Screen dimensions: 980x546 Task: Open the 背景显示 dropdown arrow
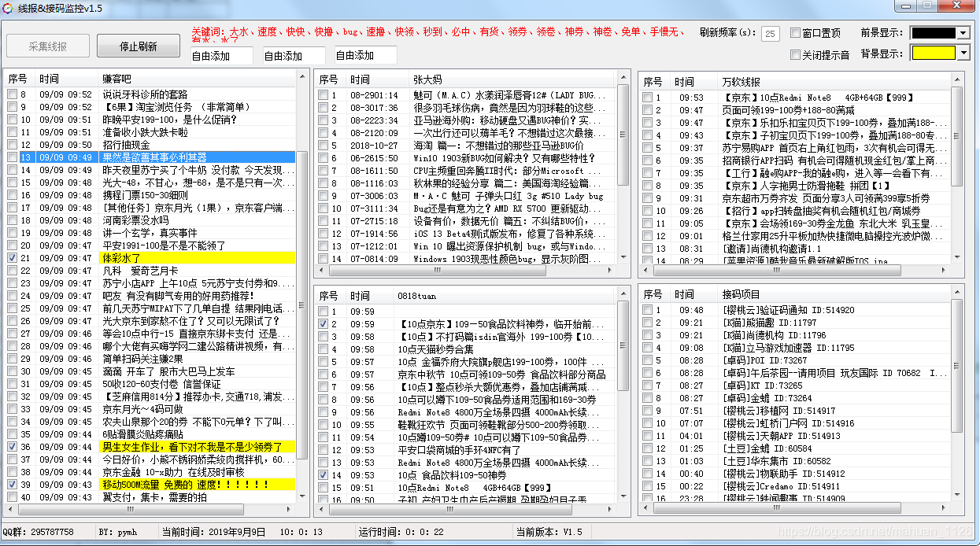click(x=963, y=53)
